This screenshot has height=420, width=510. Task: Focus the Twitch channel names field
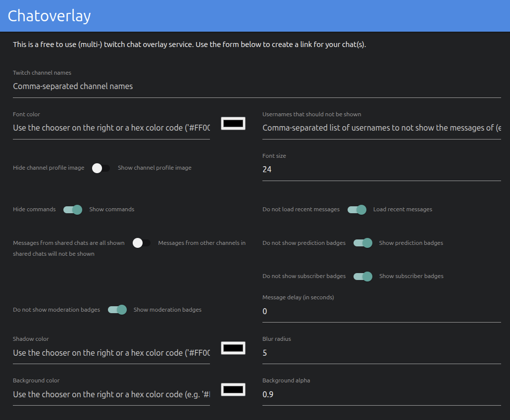point(256,86)
